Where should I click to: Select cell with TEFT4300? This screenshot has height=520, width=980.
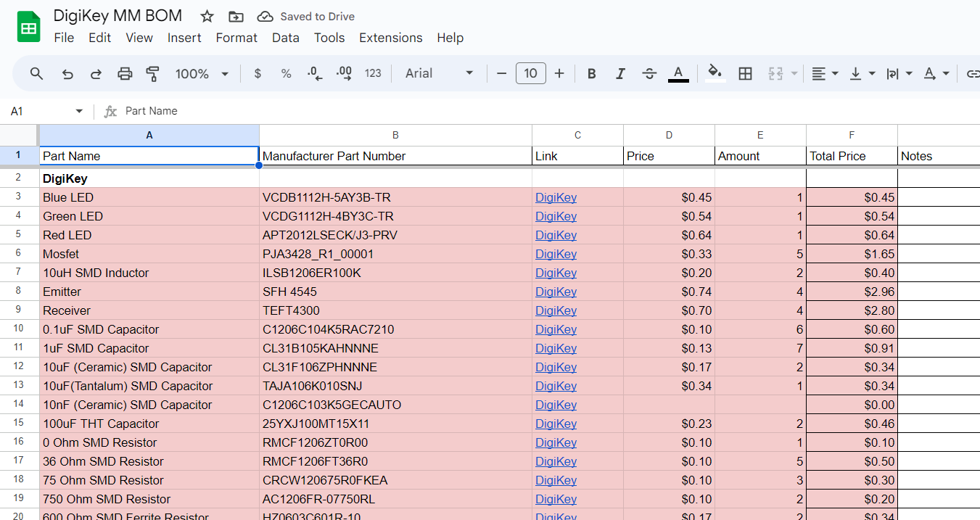pos(395,310)
